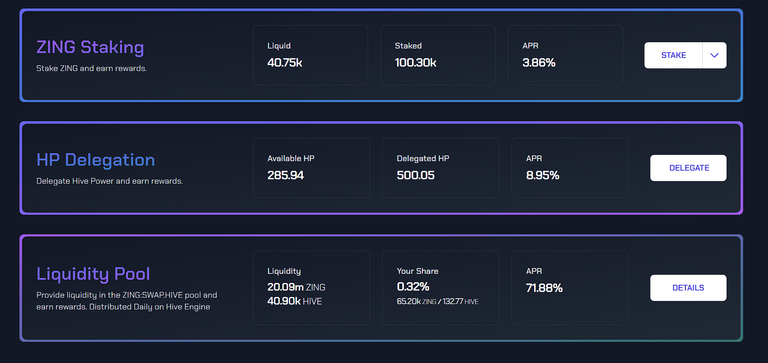Click the 40.90k HIVE liquidity value
Screen dimensions: 768x363
[x=294, y=301]
